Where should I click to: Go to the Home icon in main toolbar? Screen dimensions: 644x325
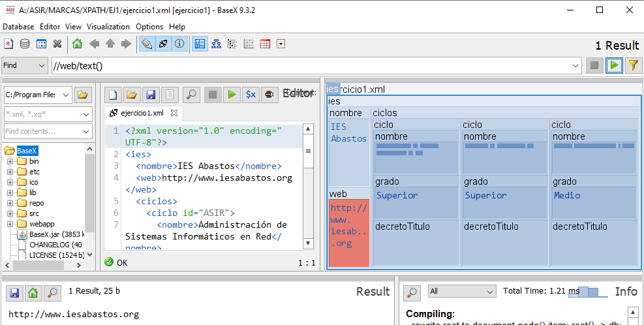click(78, 44)
